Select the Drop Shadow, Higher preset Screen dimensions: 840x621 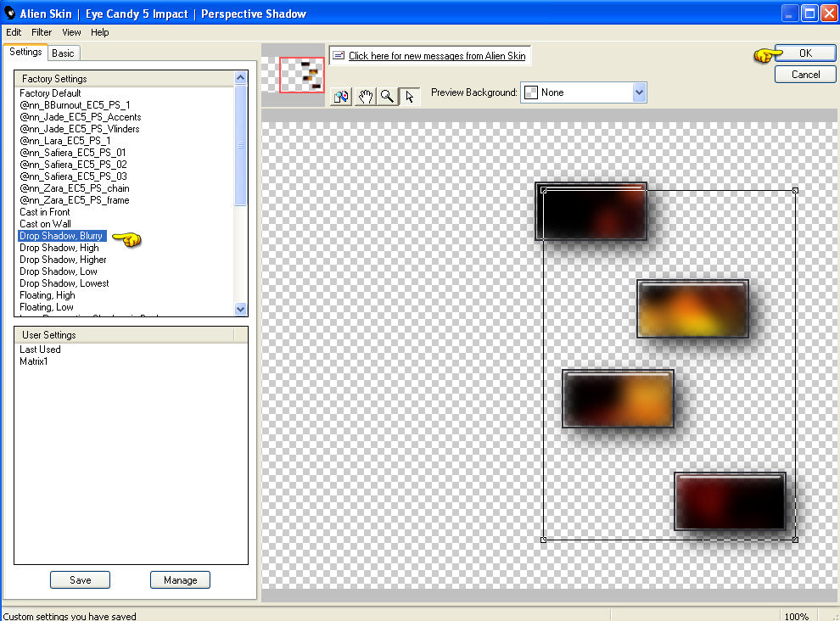coord(64,260)
